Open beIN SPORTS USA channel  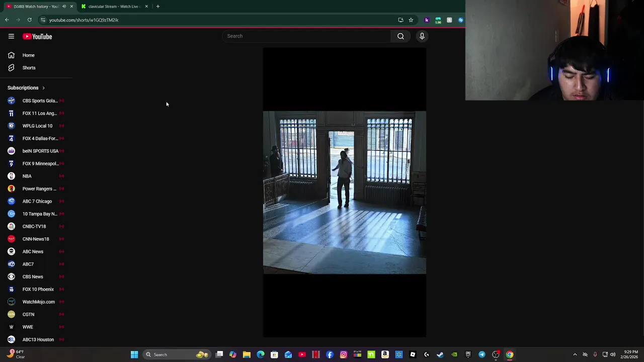click(x=36, y=151)
